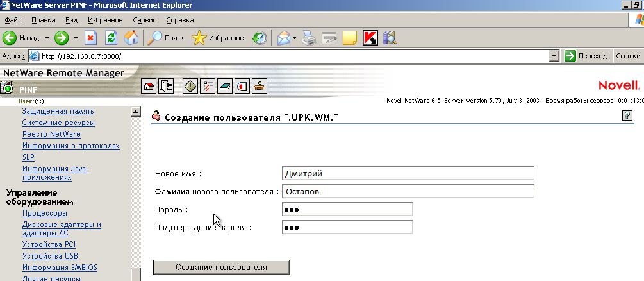The height and width of the screenshot is (281, 644).
Task: Open the browser History clock icon
Action: tap(259, 38)
